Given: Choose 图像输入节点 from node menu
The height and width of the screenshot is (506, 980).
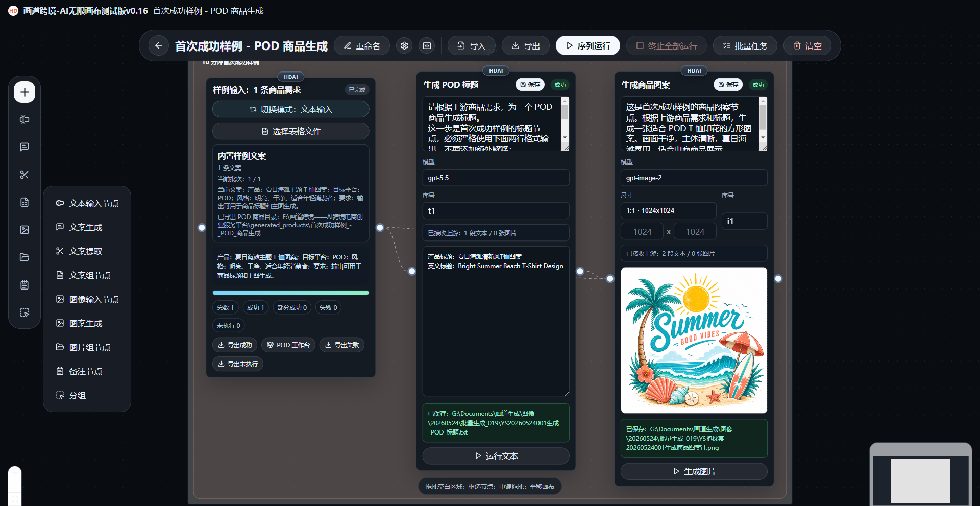Looking at the screenshot, I should point(87,299).
